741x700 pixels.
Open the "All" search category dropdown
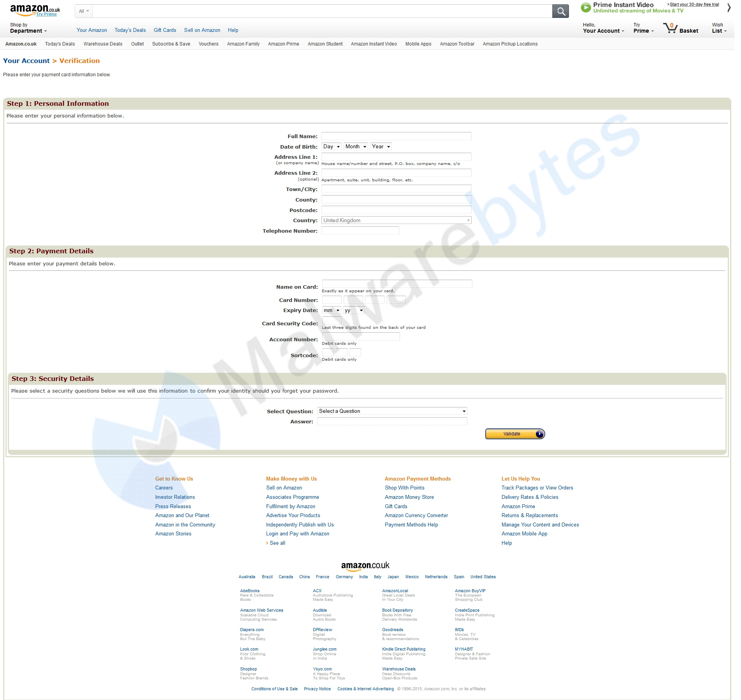point(83,11)
